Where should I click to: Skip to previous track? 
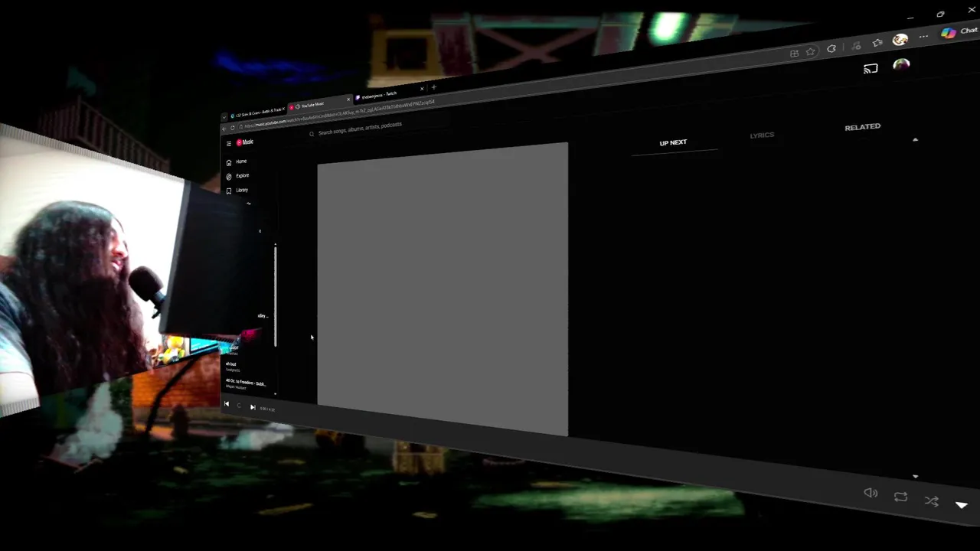(227, 404)
